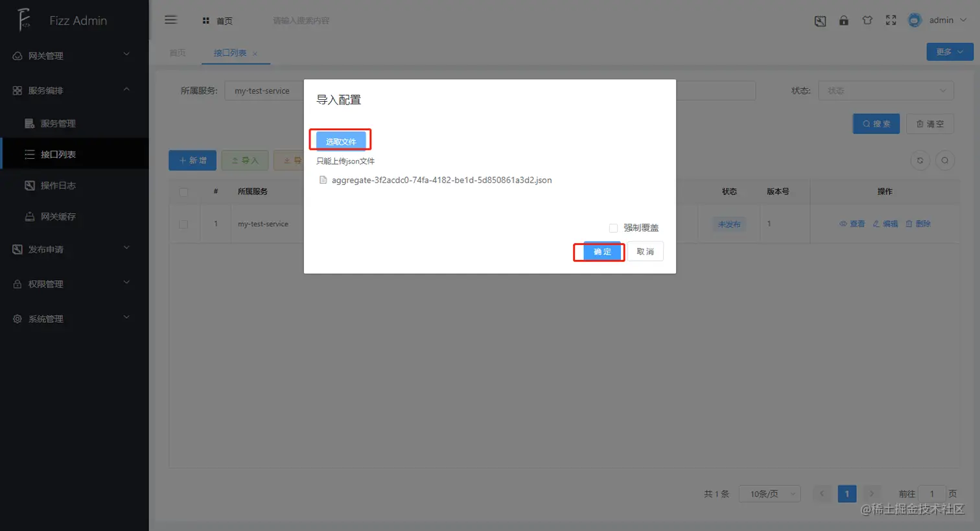Toggle fullscreen with the expand icon

click(x=891, y=20)
